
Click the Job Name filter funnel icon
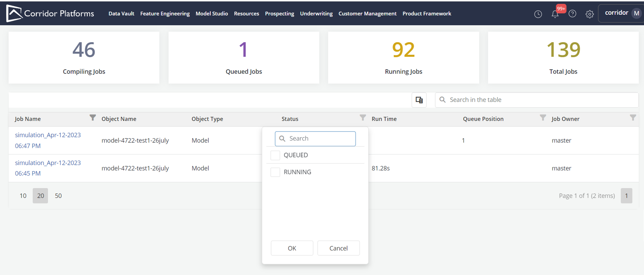93,118
